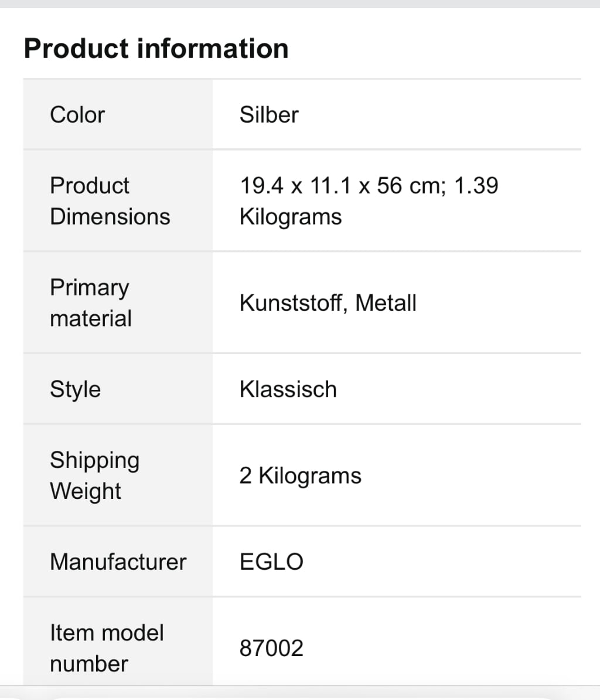The width and height of the screenshot is (600, 700).
Task: Select the Item model number label
Action: pos(107,648)
